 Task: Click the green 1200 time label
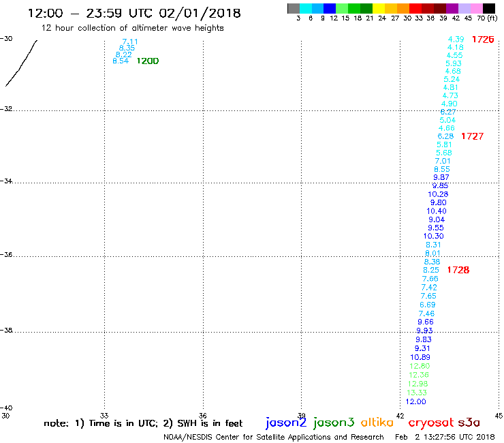(x=148, y=61)
